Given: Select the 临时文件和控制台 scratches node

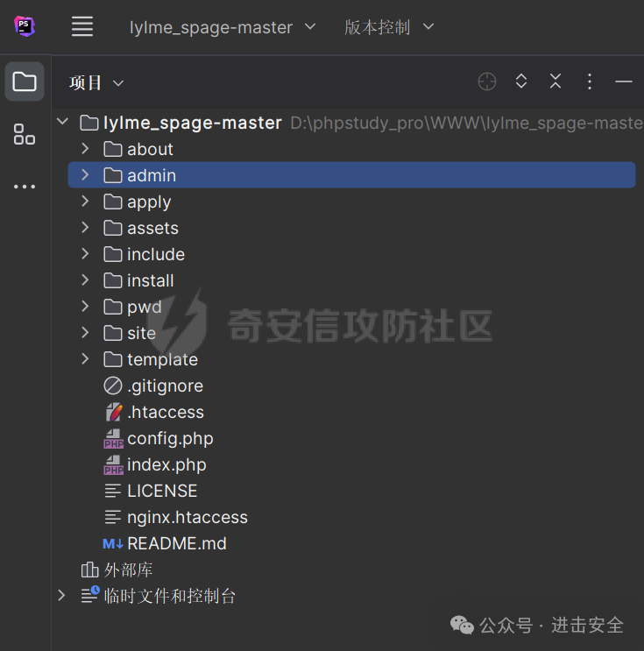Looking at the screenshot, I should click(169, 597).
